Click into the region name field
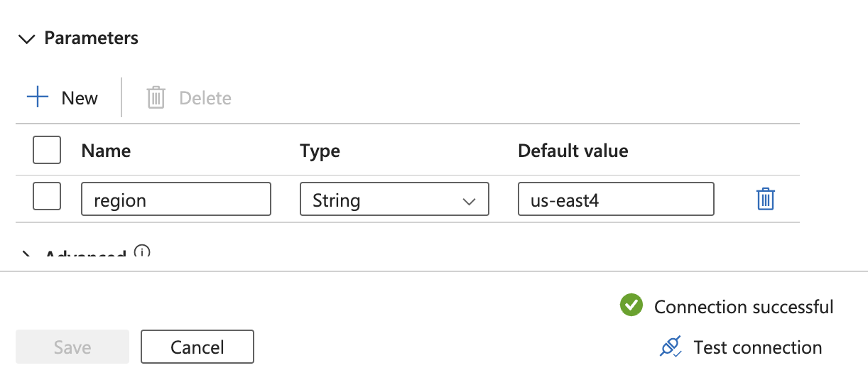The image size is (868, 385). click(x=176, y=200)
